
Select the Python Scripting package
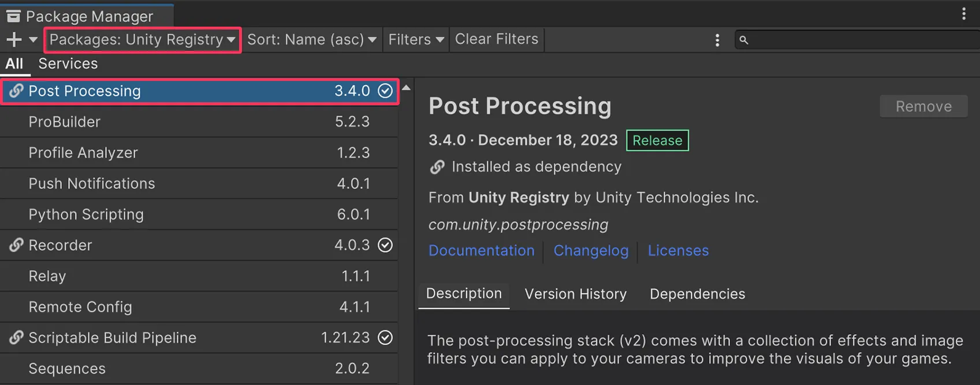[x=199, y=214]
